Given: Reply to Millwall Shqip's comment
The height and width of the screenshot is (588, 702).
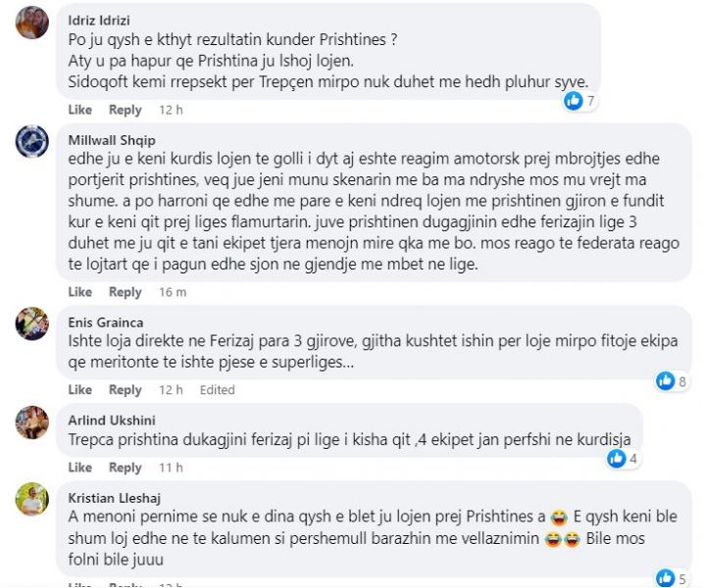Looking at the screenshot, I should coord(125,292).
